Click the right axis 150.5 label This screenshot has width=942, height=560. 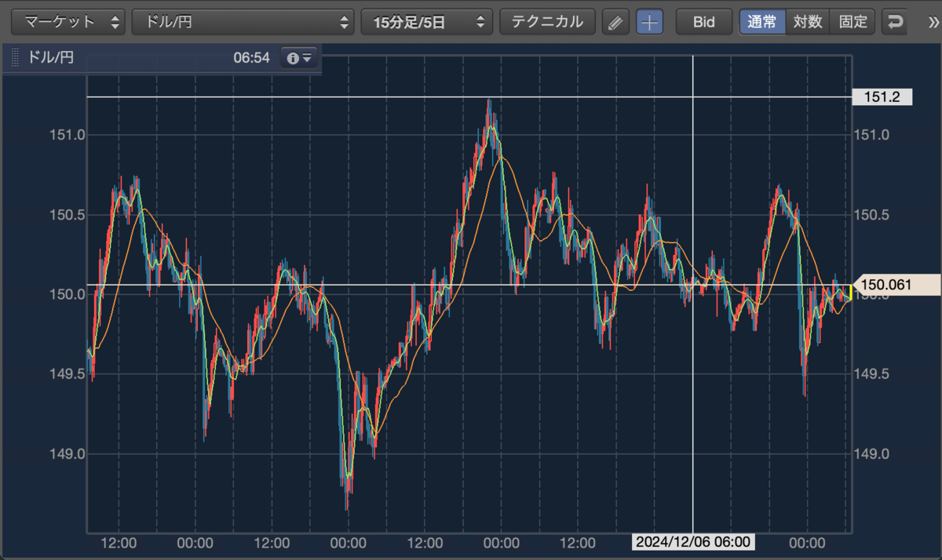[x=872, y=215]
